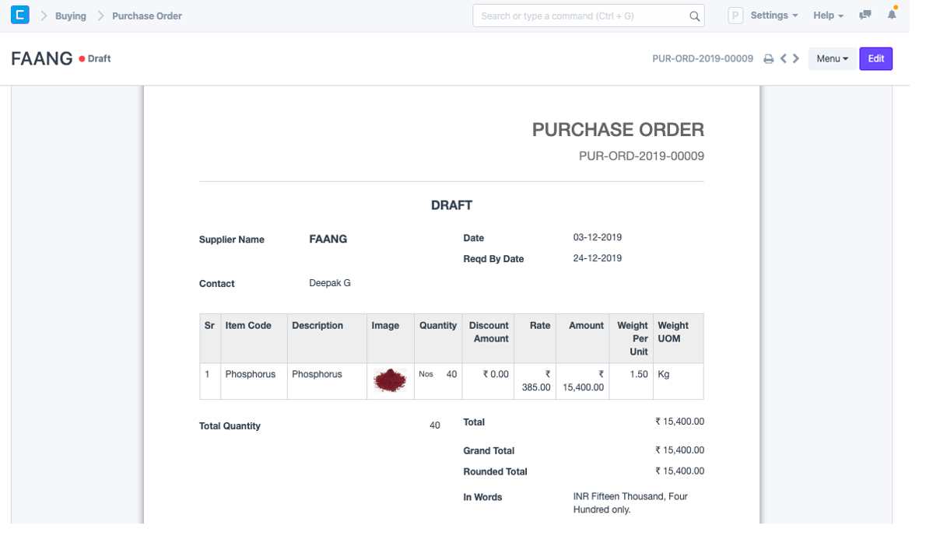Click the date value 03-12-2019
This screenshot has width=926, height=560.
point(597,237)
